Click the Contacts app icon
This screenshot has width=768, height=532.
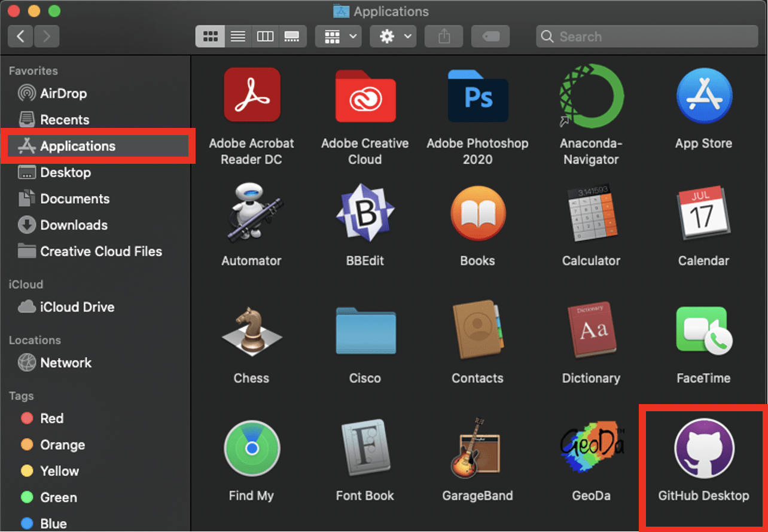pyautogui.click(x=478, y=331)
